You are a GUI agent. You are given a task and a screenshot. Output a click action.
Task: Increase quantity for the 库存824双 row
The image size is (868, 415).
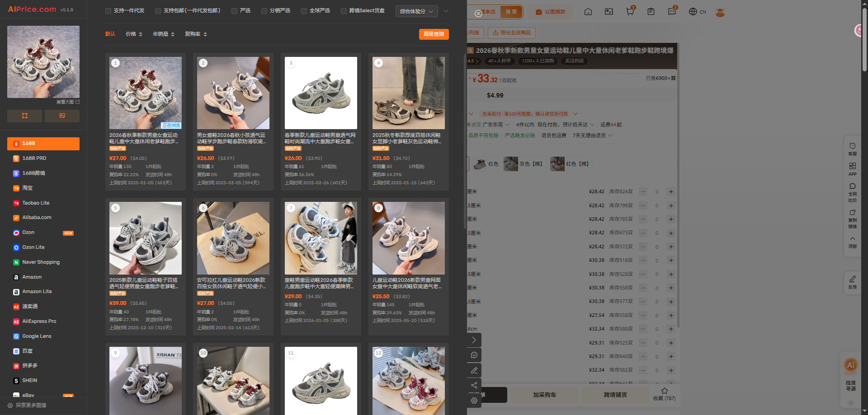point(671,192)
